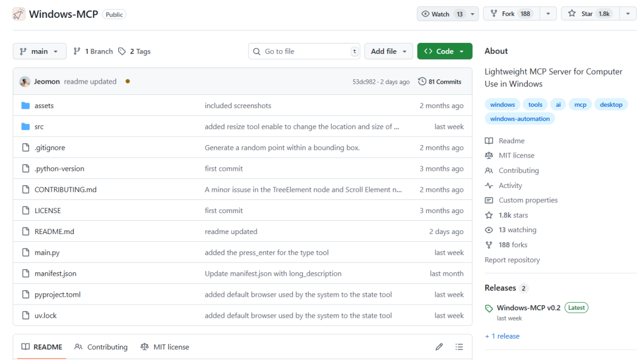Screen dimensions: 644x360
Task: Open the assets folder
Action: 44,106
